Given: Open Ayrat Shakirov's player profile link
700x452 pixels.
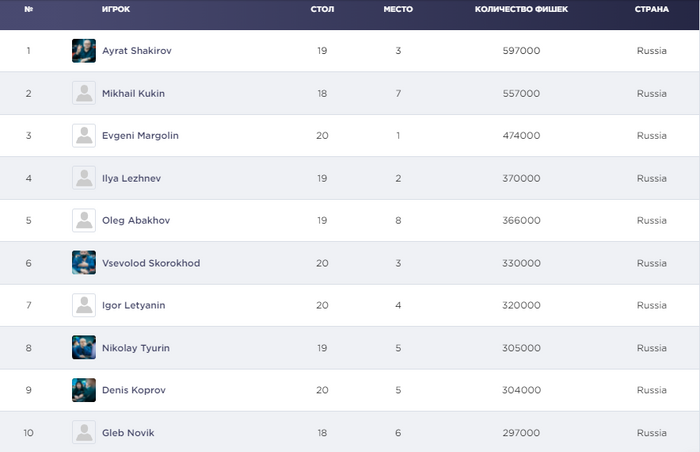Looking at the screenshot, I should pyautogui.click(x=137, y=51).
